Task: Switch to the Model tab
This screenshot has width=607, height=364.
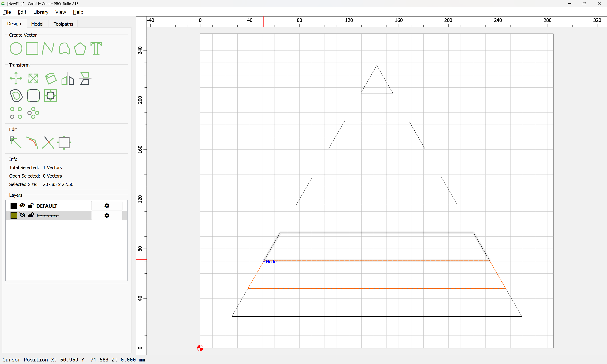Action: pyautogui.click(x=37, y=24)
